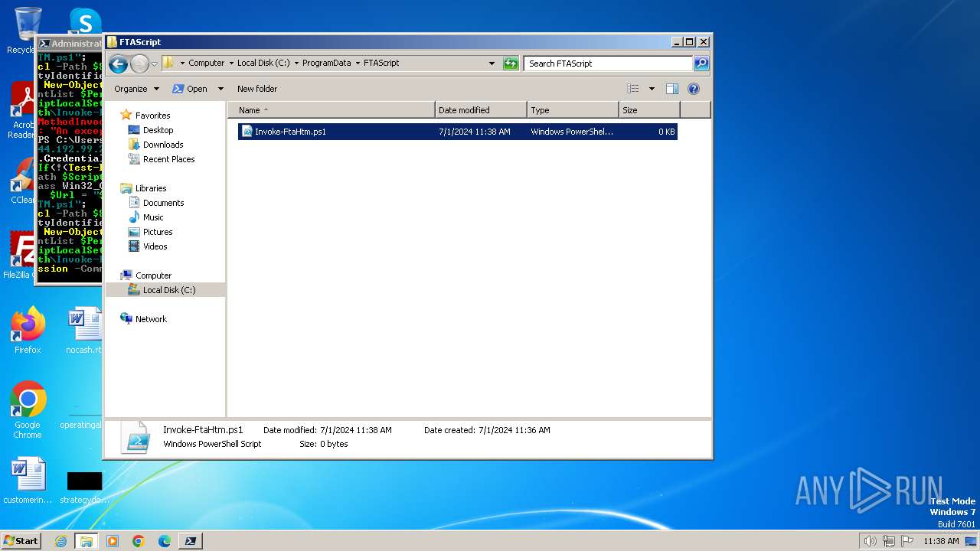The width and height of the screenshot is (980, 551).
Task: Open the FileZilla desktop shortcut
Action: click(x=20, y=255)
